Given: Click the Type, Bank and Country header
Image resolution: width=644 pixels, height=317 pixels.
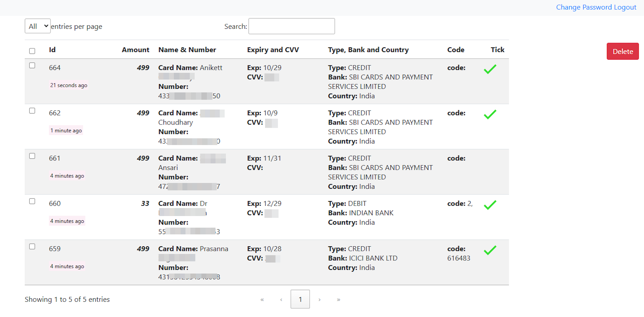Looking at the screenshot, I should click(368, 50).
